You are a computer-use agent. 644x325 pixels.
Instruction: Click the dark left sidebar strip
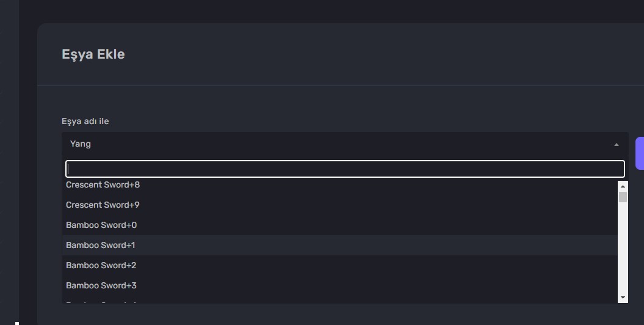tap(9, 162)
